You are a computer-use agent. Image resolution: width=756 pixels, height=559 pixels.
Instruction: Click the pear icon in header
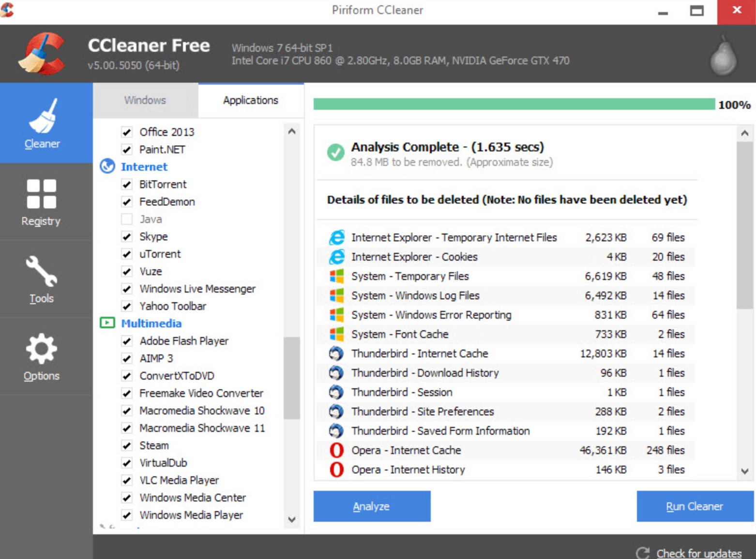coord(723,56)
